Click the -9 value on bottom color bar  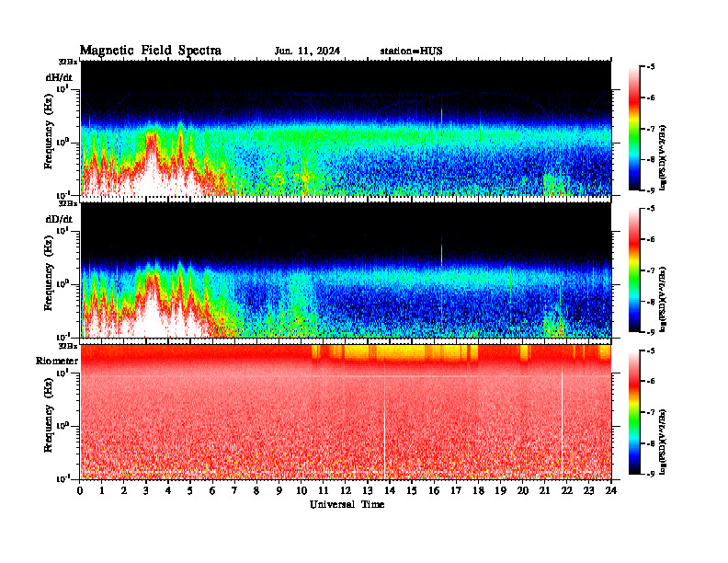(651, 474)
